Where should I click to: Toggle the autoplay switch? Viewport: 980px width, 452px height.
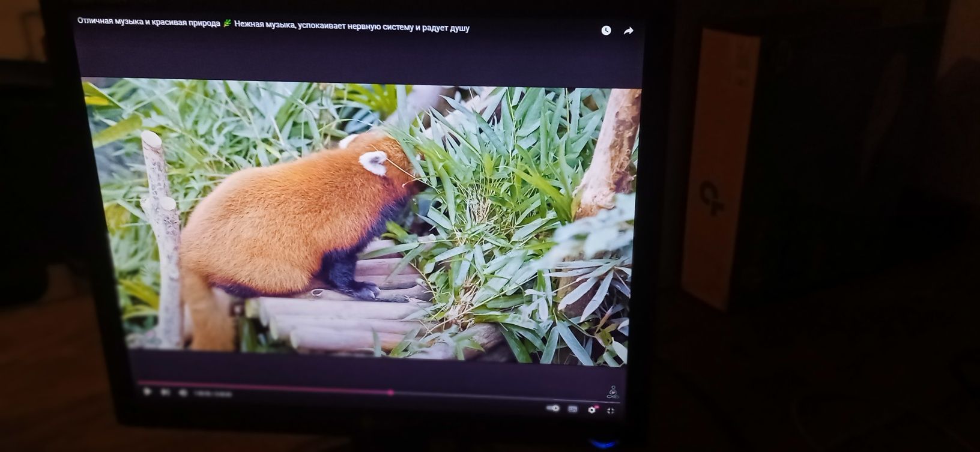(x=552, y=408)
